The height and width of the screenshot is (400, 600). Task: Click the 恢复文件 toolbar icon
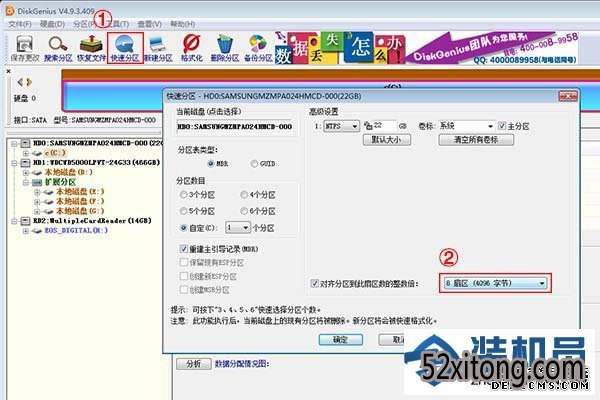point(91,49)
